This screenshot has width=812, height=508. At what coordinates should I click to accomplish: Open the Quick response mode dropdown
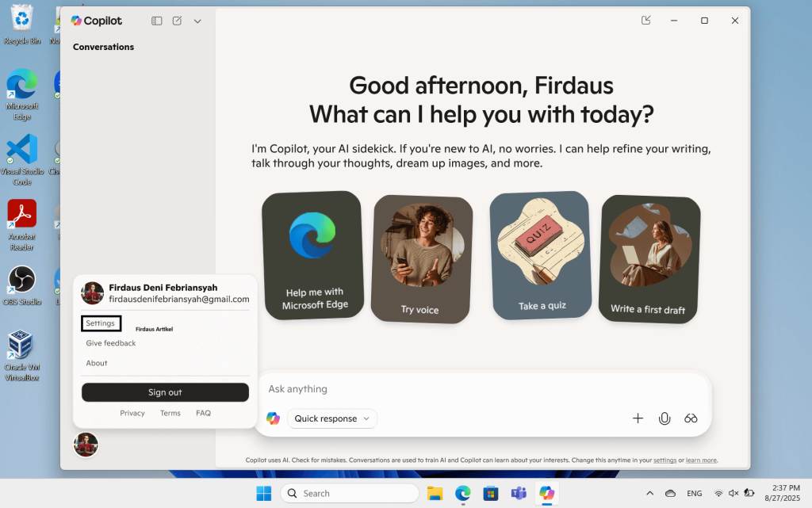point(332,418)
